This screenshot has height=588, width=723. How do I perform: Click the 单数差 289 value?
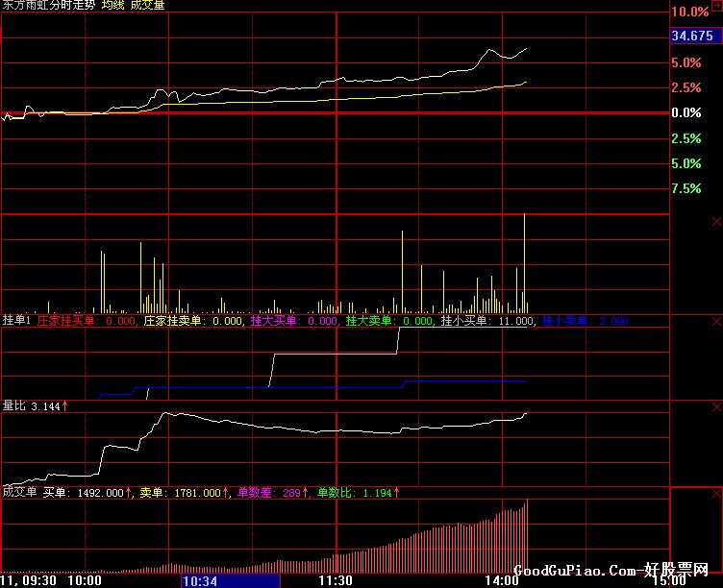click(x=272, y=493)
